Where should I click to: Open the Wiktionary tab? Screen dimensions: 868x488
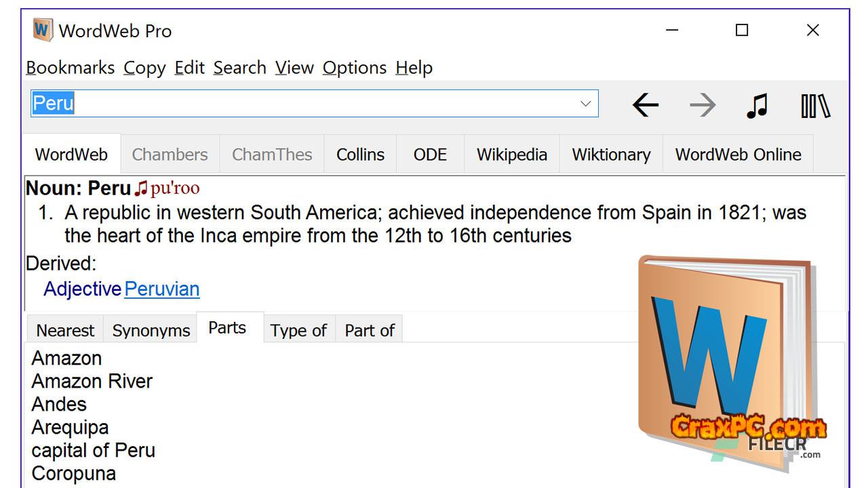point(611,155)
